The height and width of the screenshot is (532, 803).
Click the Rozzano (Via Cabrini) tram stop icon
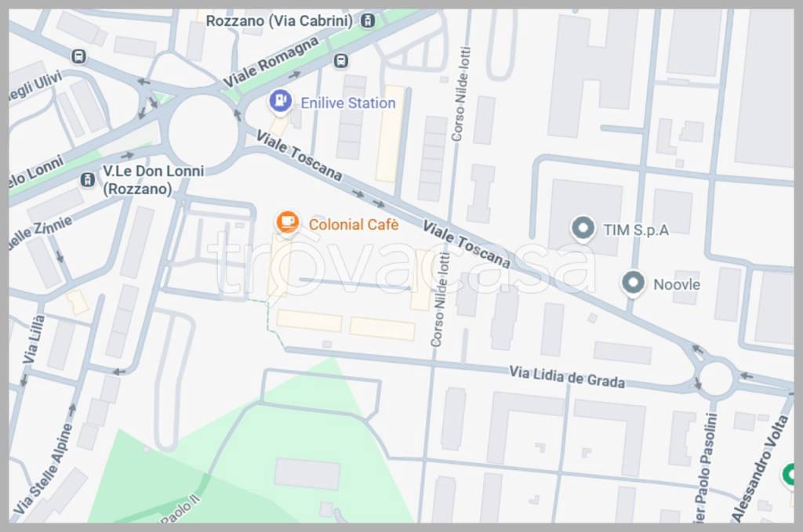367,21
